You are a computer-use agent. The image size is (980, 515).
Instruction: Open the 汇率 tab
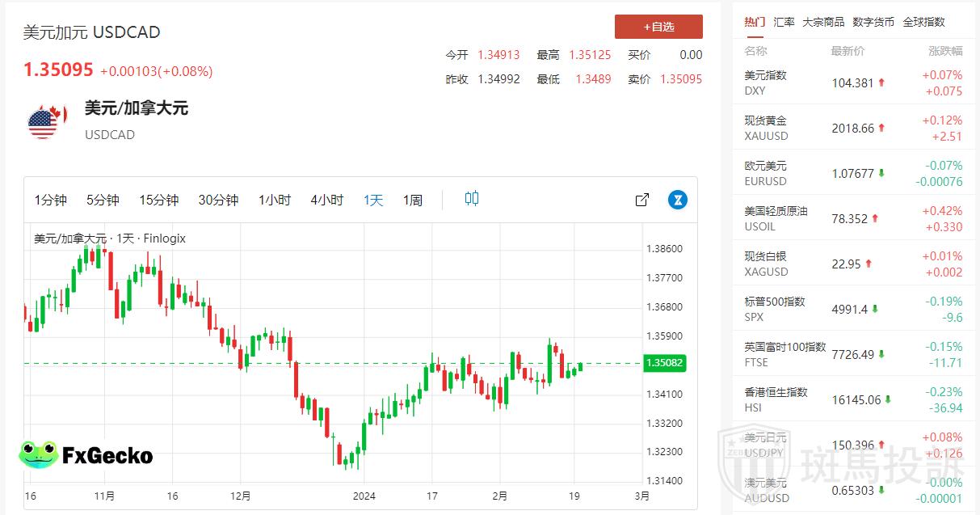[784, 22]
